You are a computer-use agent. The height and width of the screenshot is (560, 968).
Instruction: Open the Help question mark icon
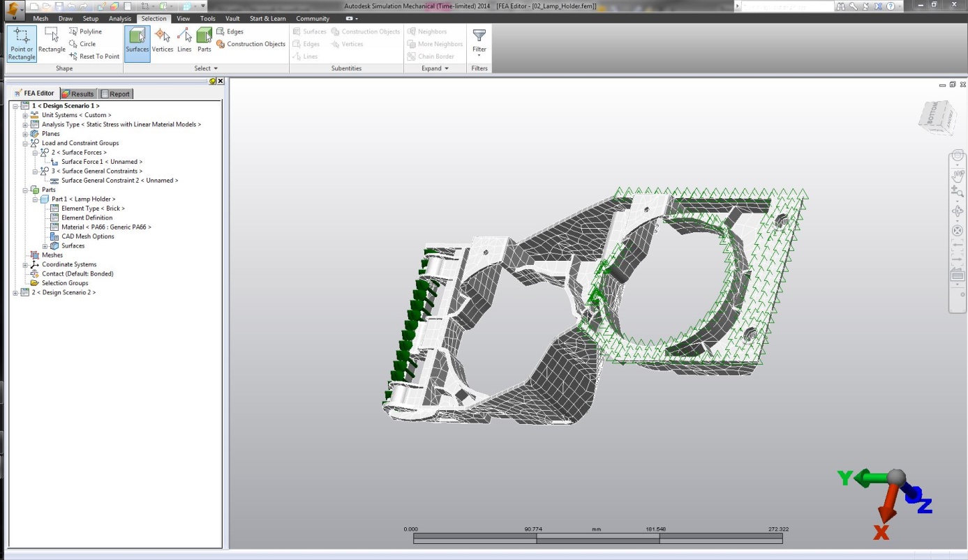click(x=891, y=6)
